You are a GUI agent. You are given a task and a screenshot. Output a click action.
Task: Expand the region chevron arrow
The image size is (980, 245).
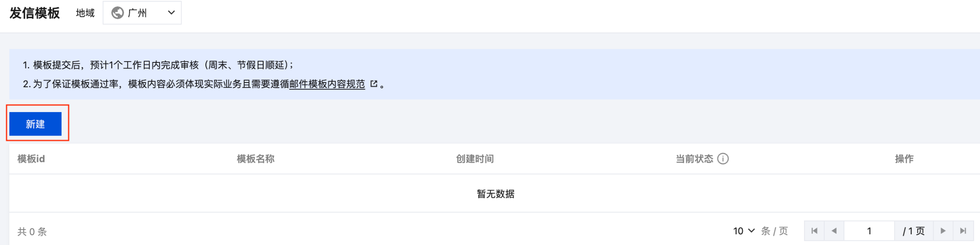pos(171,13)
